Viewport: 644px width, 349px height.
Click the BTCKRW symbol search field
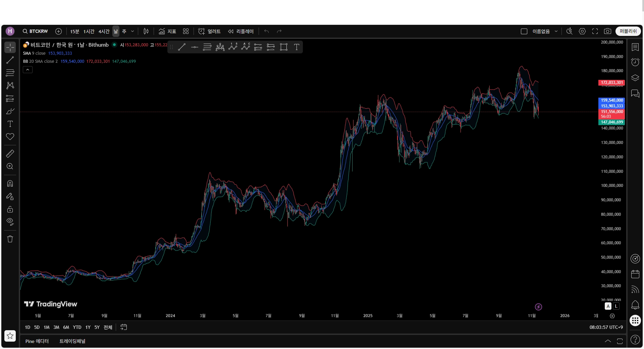tap(35, 31)
